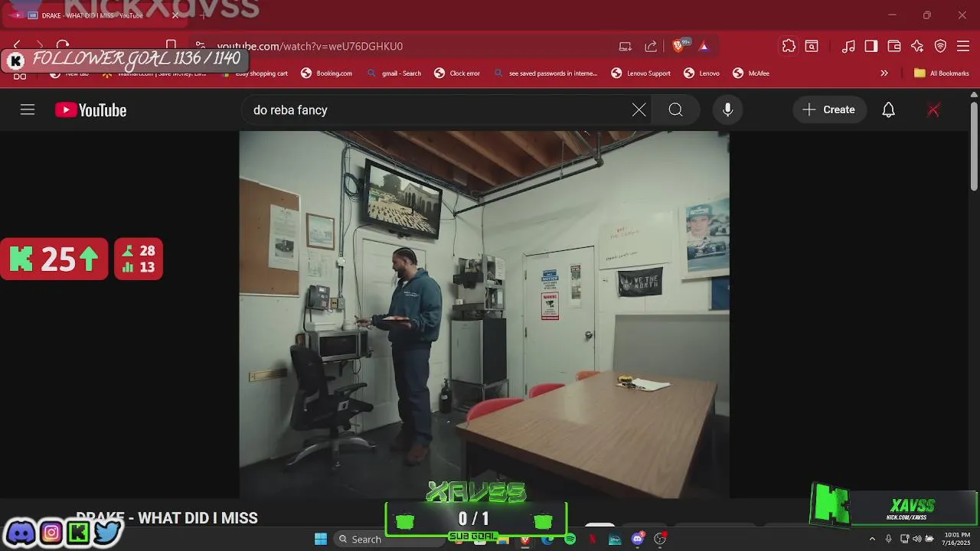Viewport: 980px width, 551px height.
Task: Open 'see saved passwords in interne...' bookmark
Action: coord(545,73)
